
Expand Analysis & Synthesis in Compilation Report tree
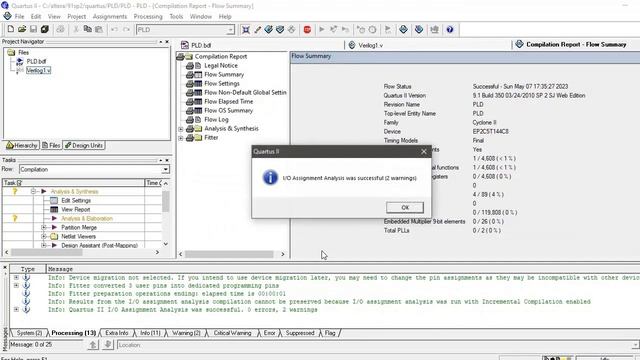pyautogui.click(x=181, y=129)
